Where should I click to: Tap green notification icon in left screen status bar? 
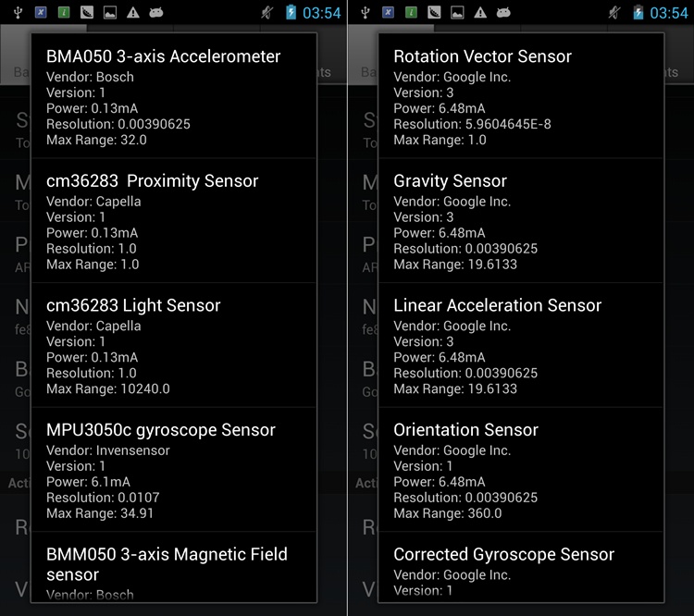coord(64,12)
